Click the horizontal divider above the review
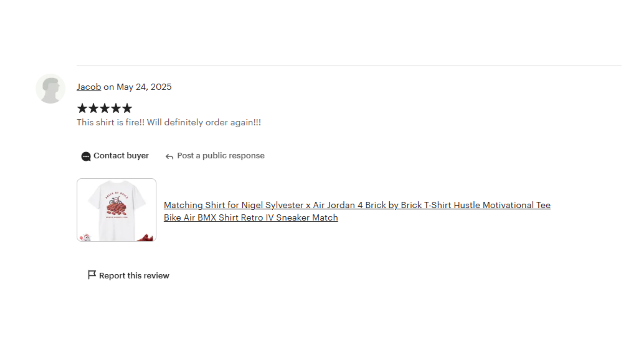 (x=349, y=66)
